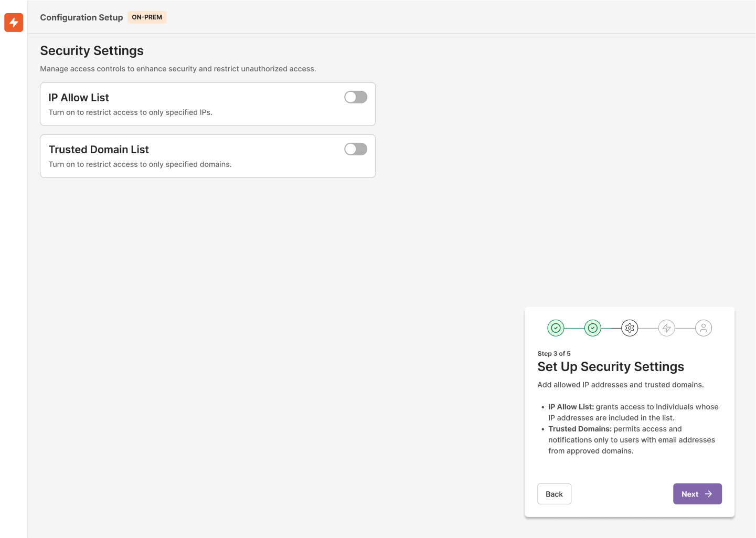Click the arrow icon inside the Next button
Image resolution: width=756 pixels, height=538 pixels.
[x=709, y=494]
